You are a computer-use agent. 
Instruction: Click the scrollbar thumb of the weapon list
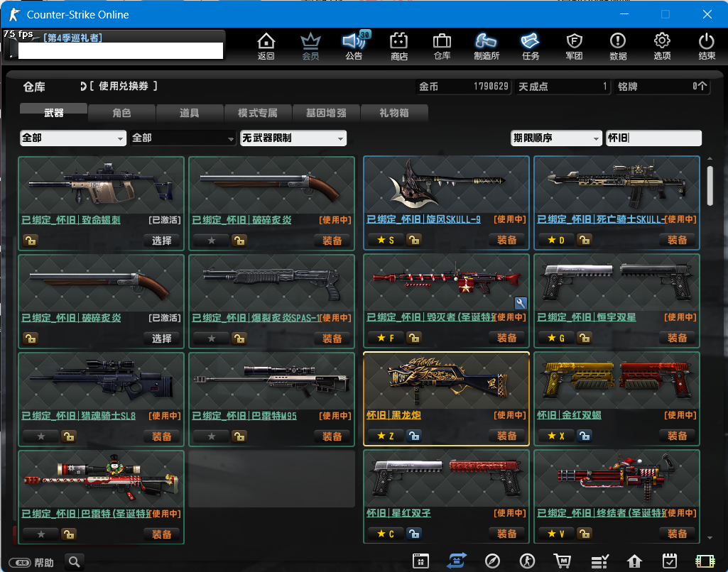point(710,185)
